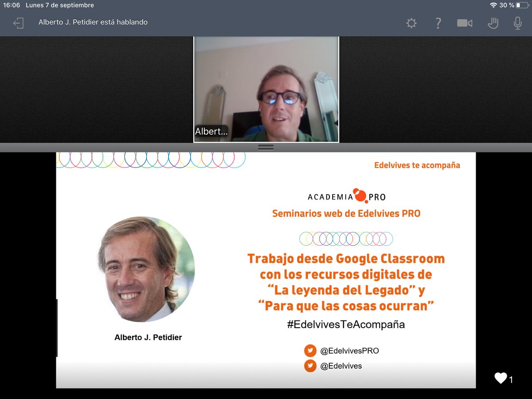Click 'Seminarios web de Edelvives PRO' heading

click(346, 213)
